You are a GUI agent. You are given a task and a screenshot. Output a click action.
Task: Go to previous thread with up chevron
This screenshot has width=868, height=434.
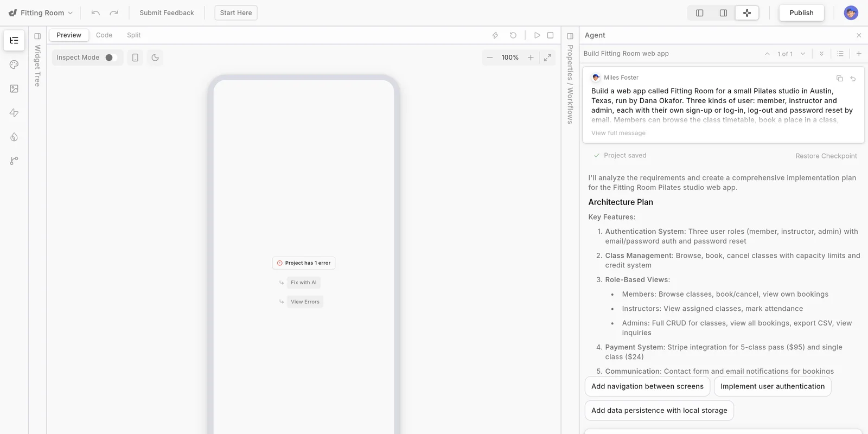pos(767,54)
